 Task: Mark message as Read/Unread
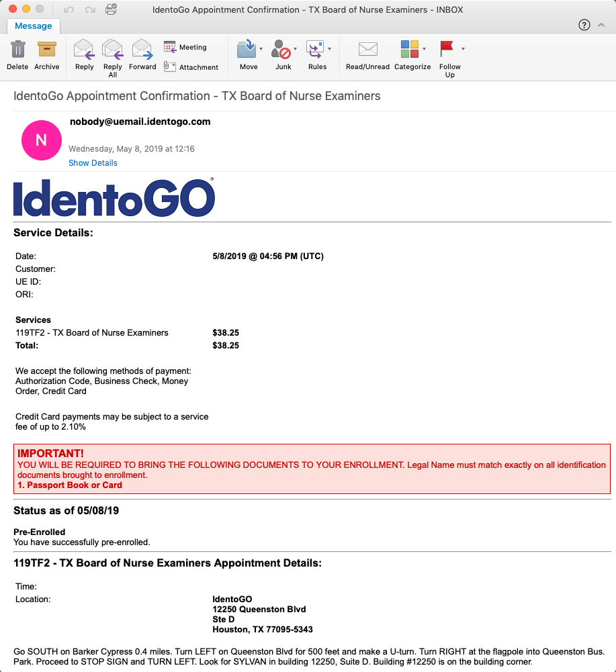(x=367, y=55)
